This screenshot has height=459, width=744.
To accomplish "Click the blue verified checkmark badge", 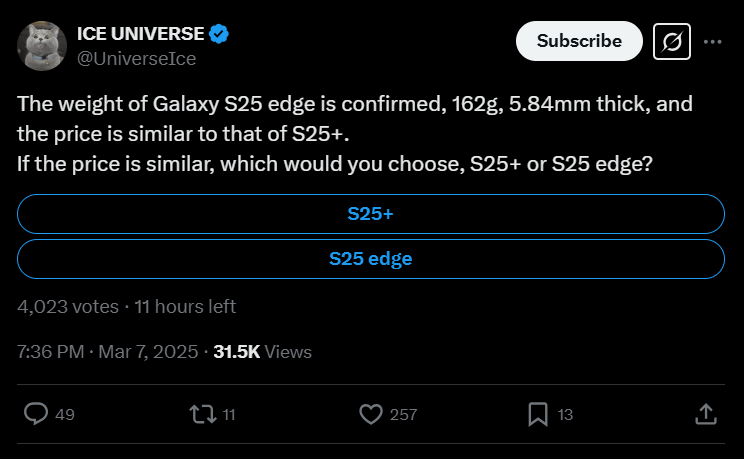I will point(219,34).
